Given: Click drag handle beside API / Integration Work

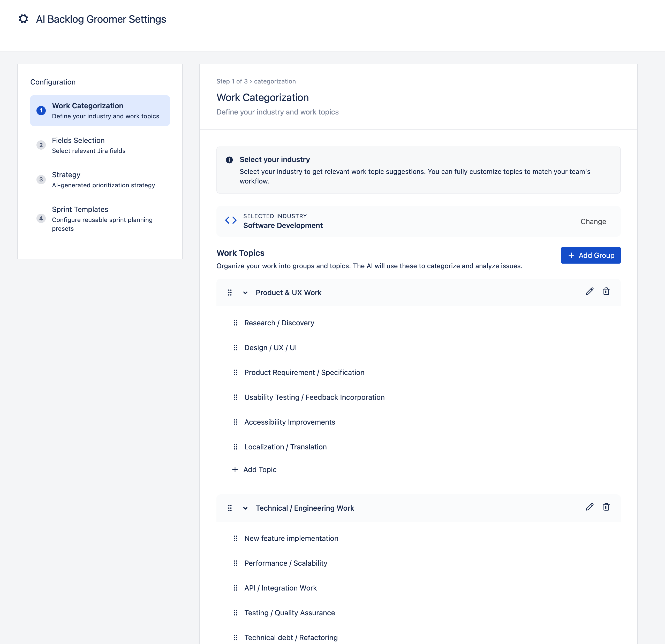Looking at the screenshot, I should (x=236, y=588).
